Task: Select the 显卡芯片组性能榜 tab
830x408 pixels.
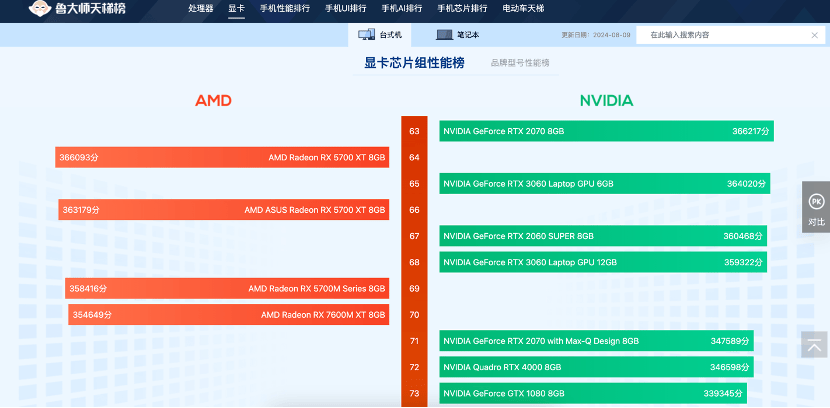Action: coord(414,63)
